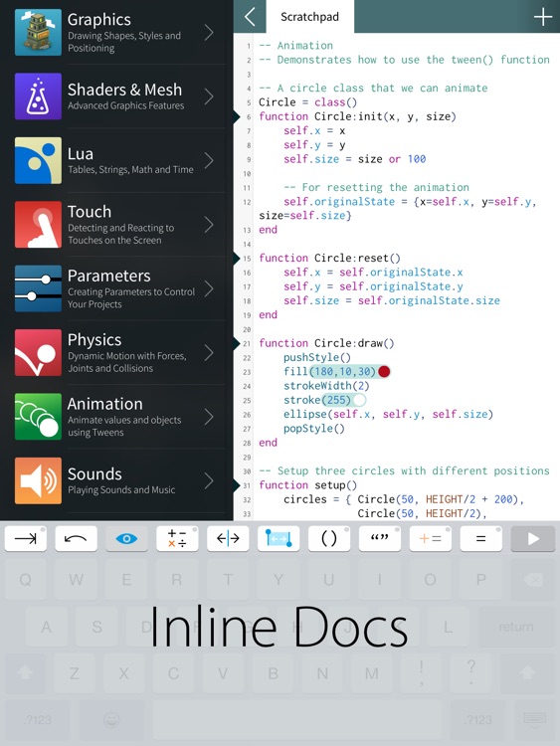Fold the setup function marker
560x746 pixels.
(237, 484)
